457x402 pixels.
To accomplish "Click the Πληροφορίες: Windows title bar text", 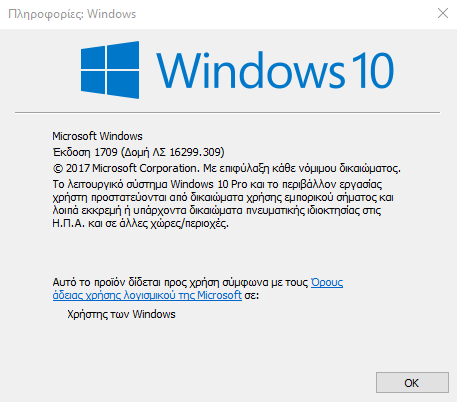I will pos(72,14).
